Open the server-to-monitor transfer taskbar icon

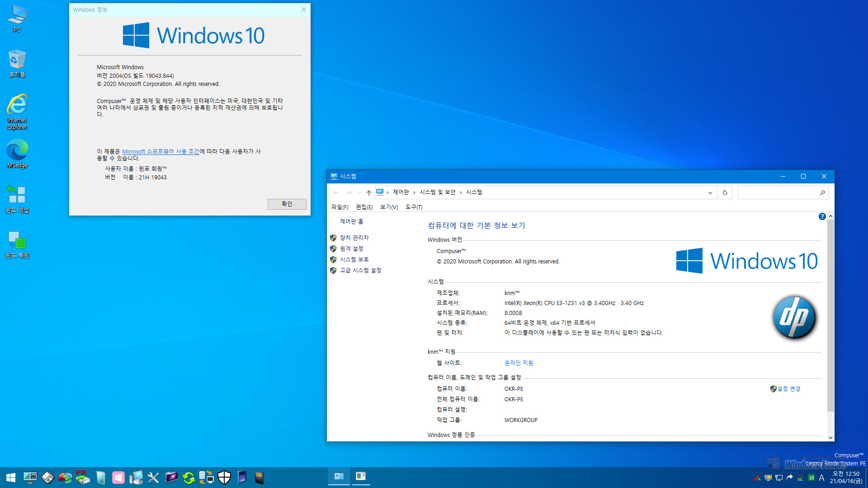(x=207, y=478)
